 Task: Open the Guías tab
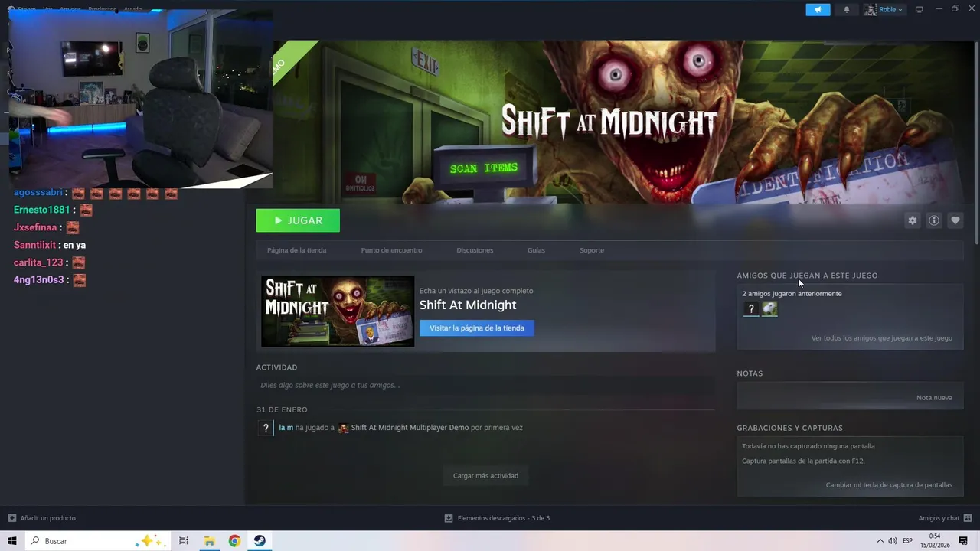click(536, 250)
